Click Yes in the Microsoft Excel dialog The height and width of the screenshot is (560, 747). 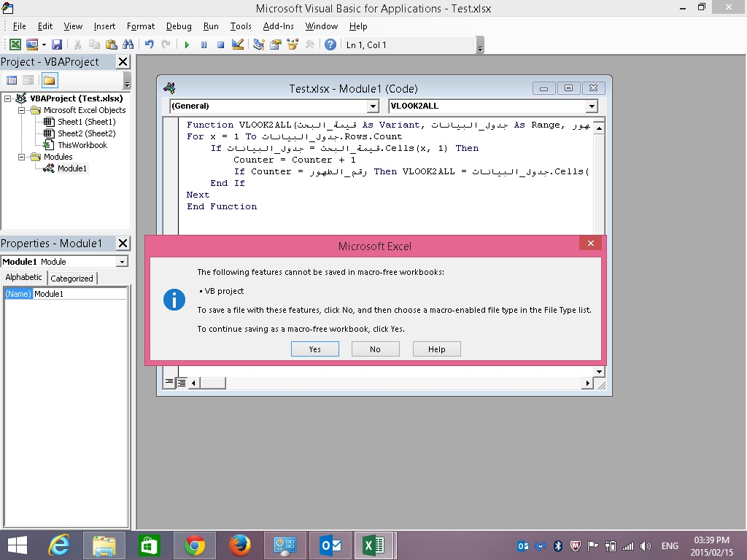click(x=315, y=349)
